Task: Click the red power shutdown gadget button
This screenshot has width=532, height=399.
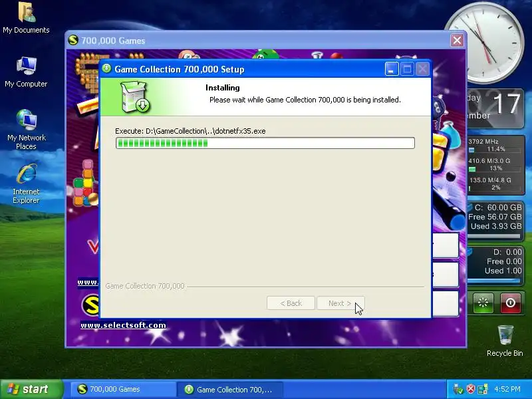Action: [x=510, y=303]
